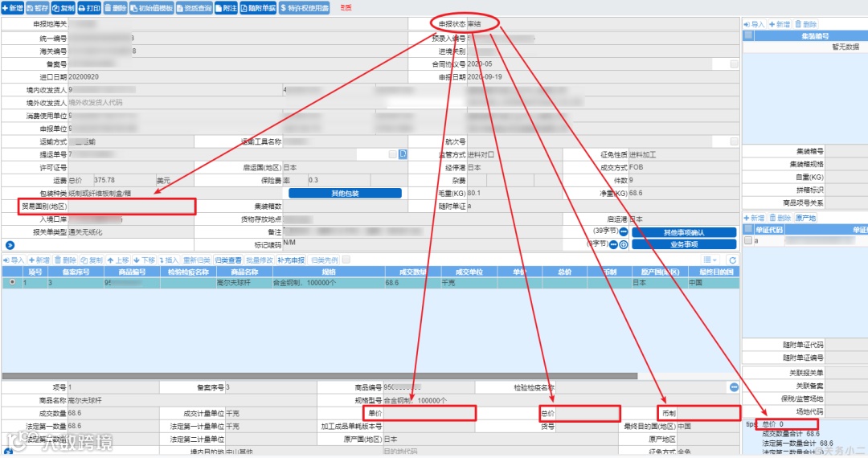The image size is (868, 458).
Task: Tick the header checkbox of 单证代码 list
Action: coord(748,229)
